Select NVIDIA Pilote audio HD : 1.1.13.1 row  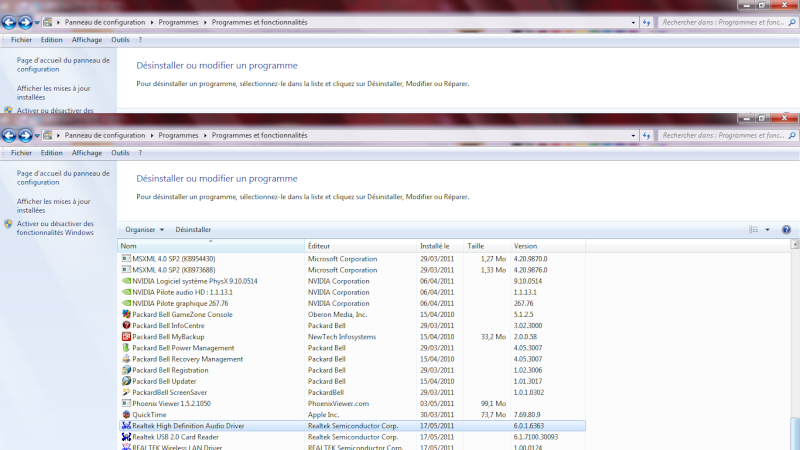tap(352, 292)
